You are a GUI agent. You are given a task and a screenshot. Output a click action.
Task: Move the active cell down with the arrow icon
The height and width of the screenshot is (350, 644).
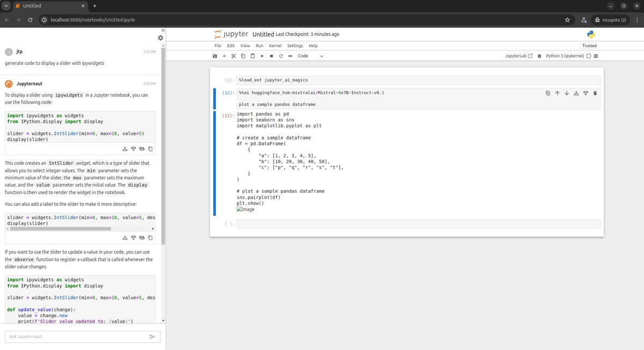567,93
